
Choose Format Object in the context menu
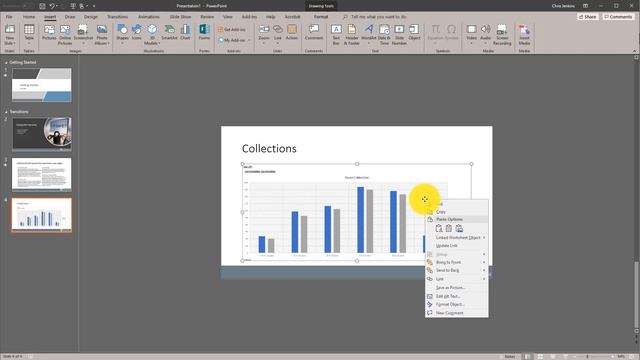[456, 304]
